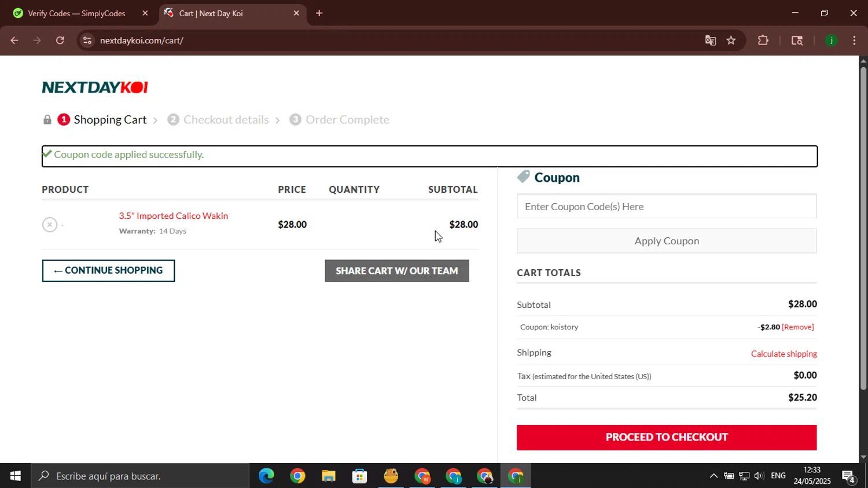Click browser forward arrow
This screenshot has width=868, height=488.
(x=37, y=41)
